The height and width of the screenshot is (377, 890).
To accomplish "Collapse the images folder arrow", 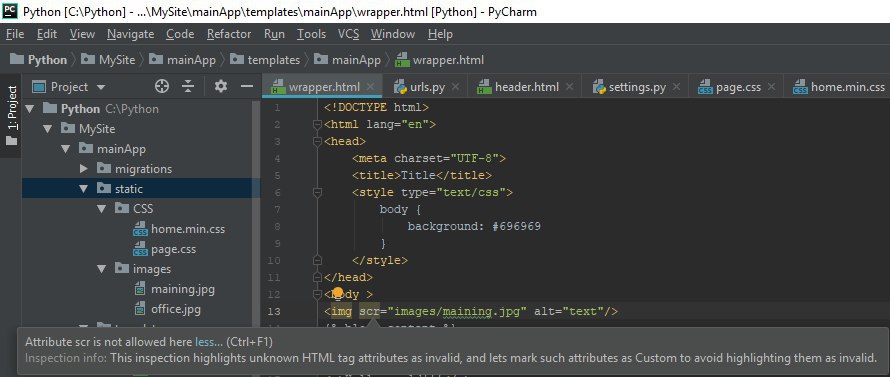I will tap(102, 269).
